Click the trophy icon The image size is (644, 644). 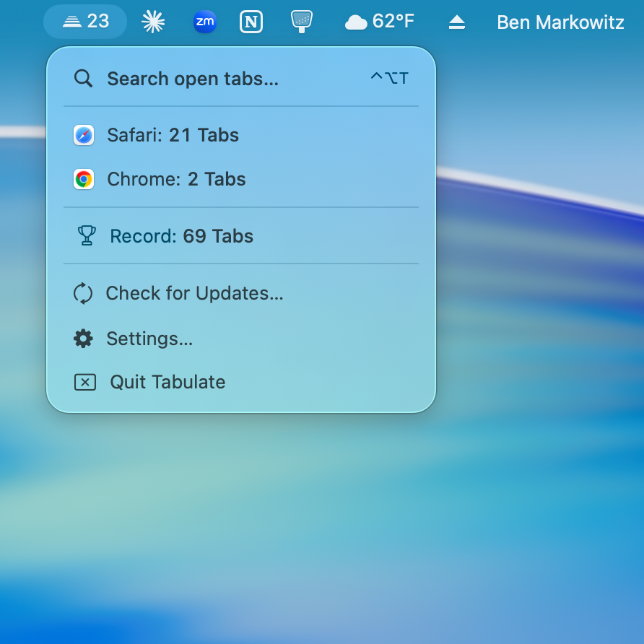point(87,236)
